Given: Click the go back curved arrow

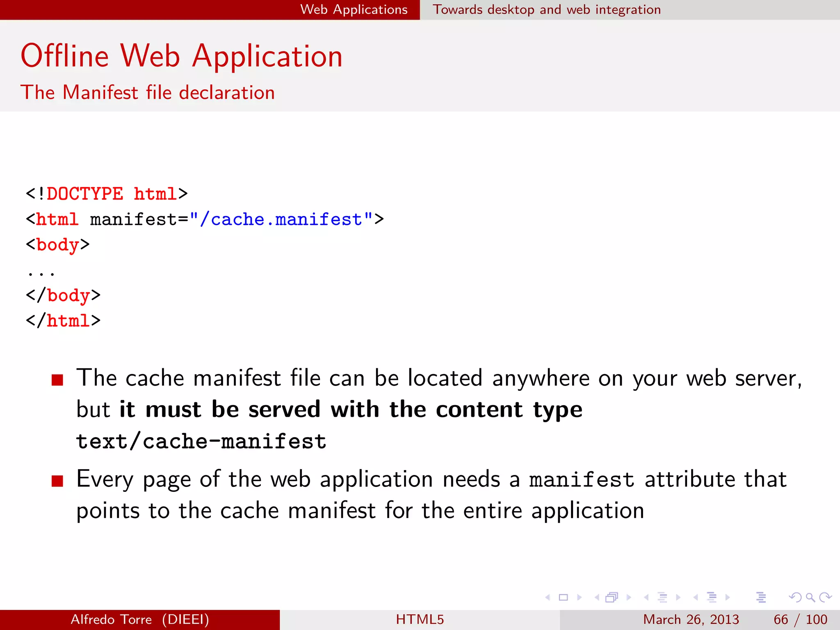Looking at the screenshot, I should pyautogui.click(x=795, y=598).
